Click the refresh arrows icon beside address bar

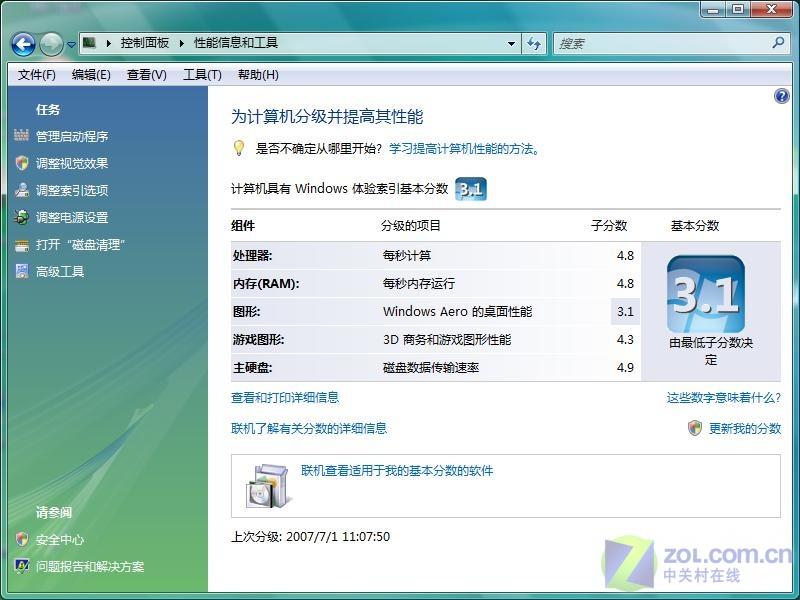tap(534, 43)
